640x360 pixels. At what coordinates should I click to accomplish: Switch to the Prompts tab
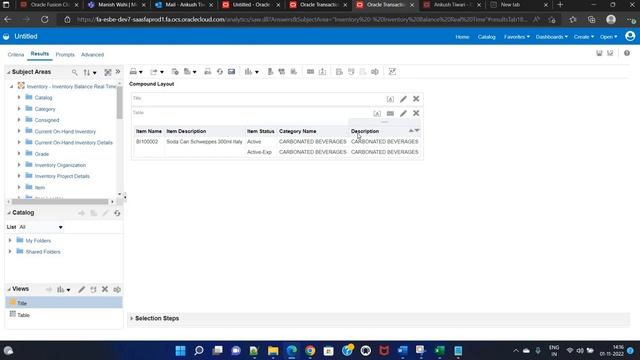click(65, 54)
